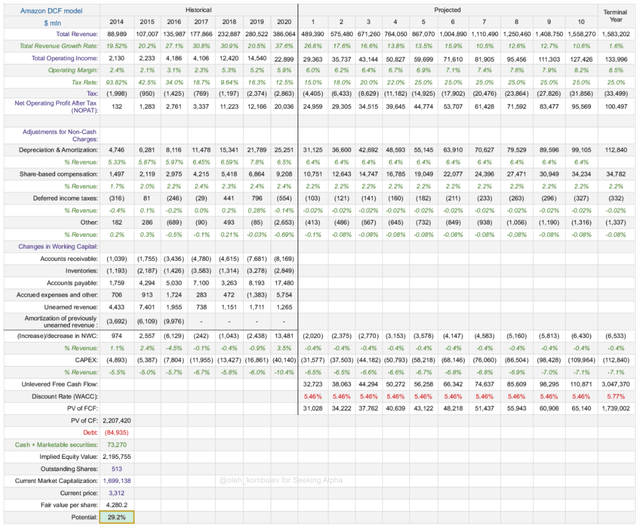Select terminal year share-based compensation 34,782
This screenshot has height=528, width=640.
pos(616,174)
